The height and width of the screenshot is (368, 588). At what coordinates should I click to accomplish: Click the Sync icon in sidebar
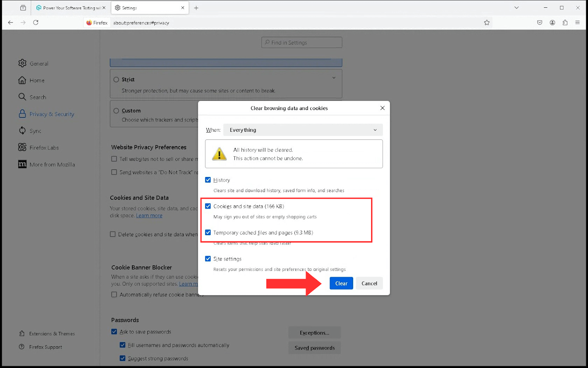(22, 131)
